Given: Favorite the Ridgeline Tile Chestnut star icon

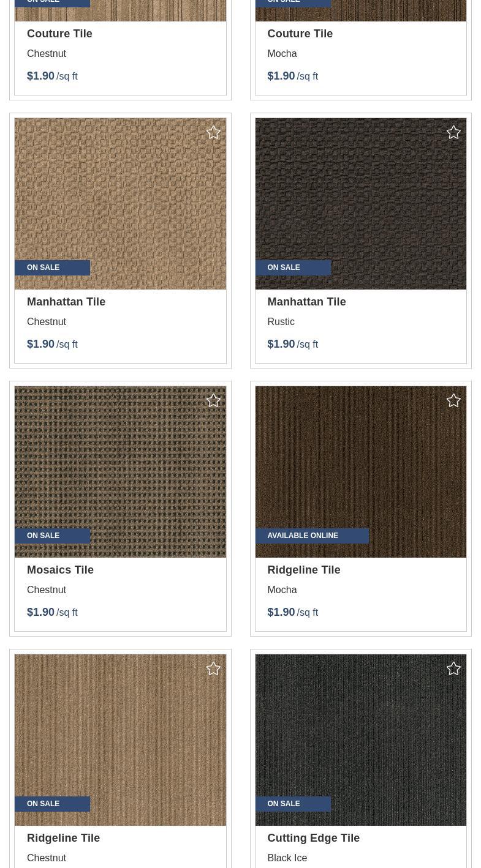Looking at the screenshot, I should coord(213,668).
